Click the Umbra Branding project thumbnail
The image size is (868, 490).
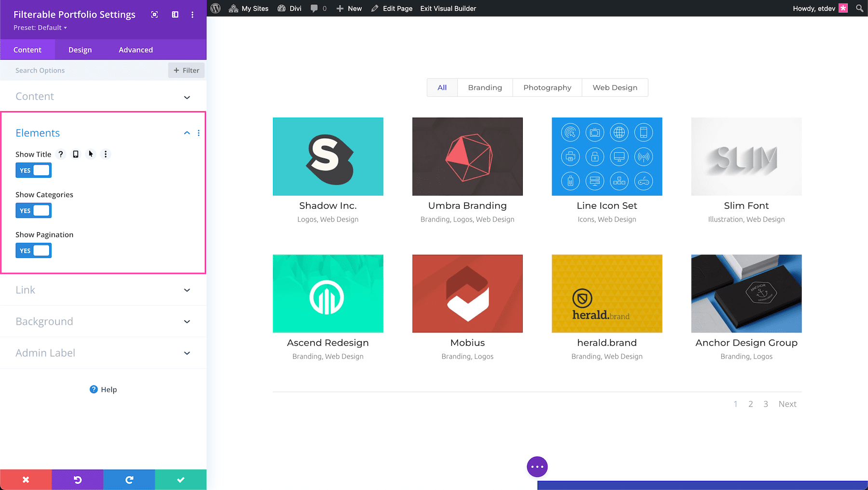[x=467, y=156]
